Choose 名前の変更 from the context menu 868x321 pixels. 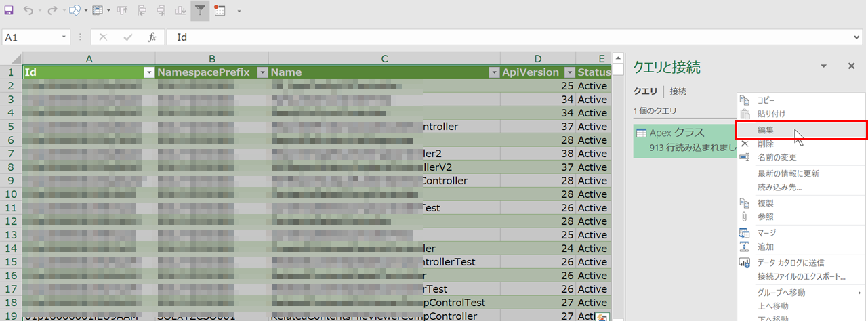coord(801,157)
